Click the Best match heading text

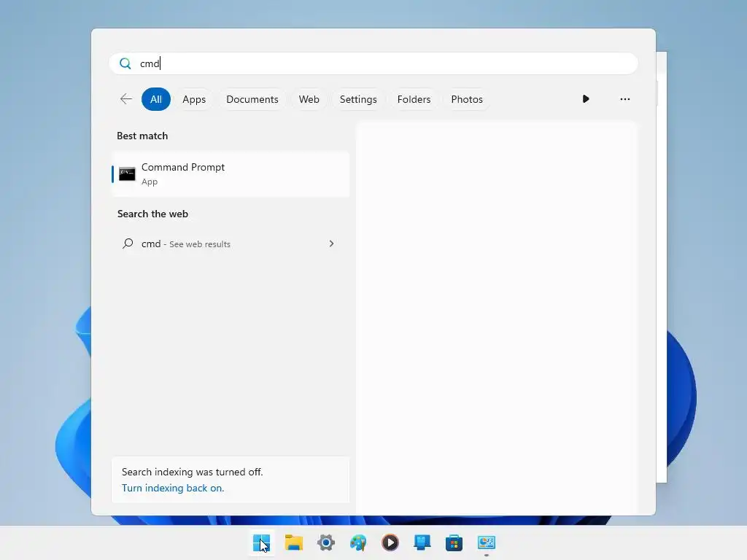[x=142, y=136]
